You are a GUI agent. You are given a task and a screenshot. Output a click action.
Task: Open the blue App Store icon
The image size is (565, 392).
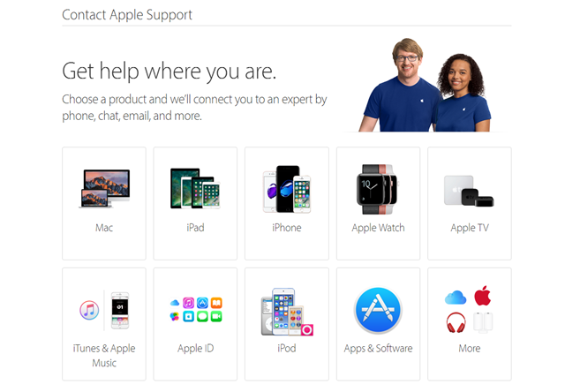378,311
